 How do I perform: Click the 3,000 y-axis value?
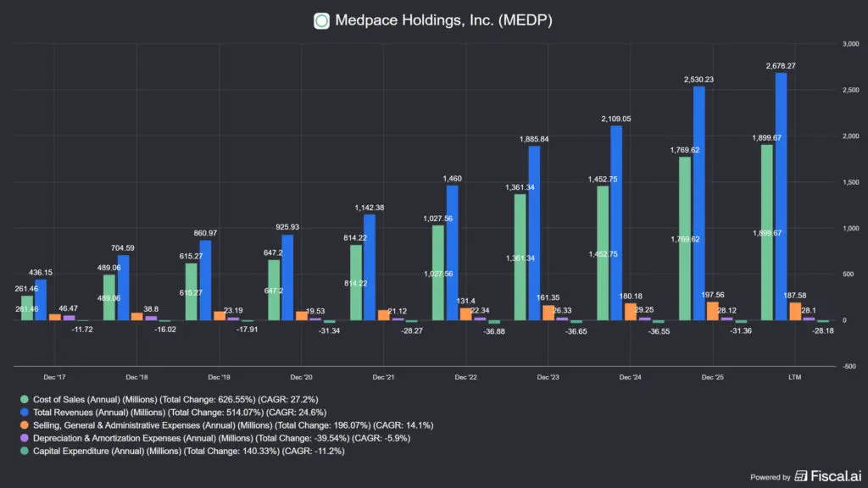click(x=851, y=44)
